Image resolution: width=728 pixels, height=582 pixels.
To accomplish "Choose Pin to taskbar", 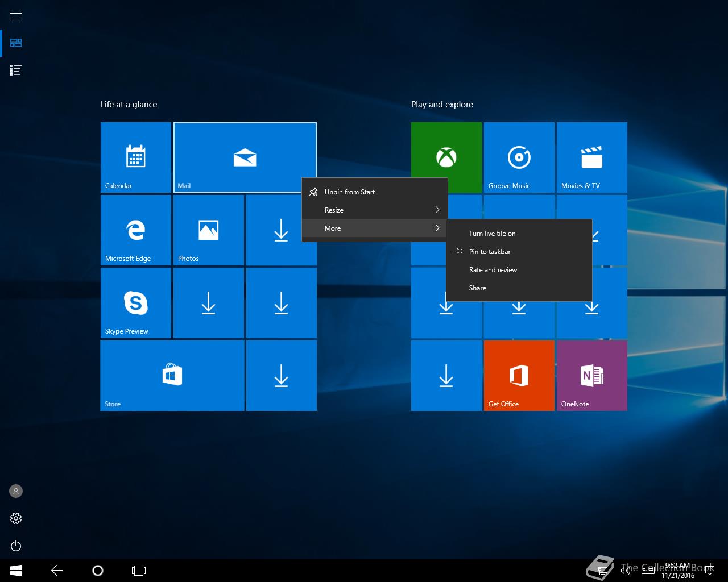I will coord(519,252).
